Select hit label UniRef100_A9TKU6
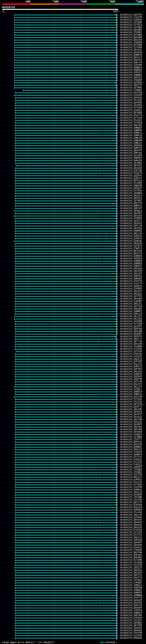 131,93
